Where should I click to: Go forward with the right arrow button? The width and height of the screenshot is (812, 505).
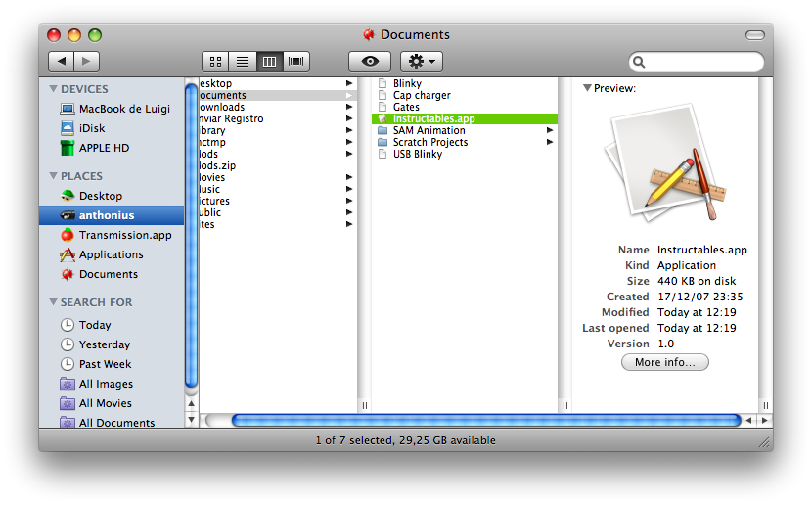86,61
